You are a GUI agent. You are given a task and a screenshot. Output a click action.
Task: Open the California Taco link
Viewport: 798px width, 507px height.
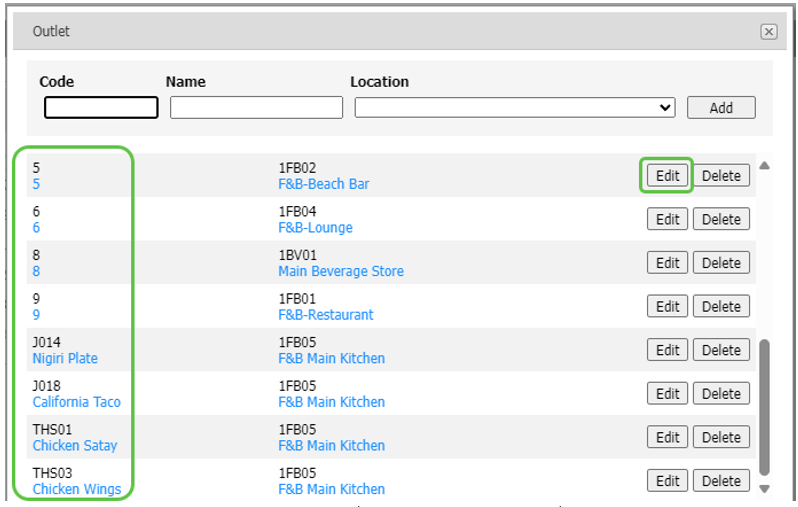[x=76, y=402]
